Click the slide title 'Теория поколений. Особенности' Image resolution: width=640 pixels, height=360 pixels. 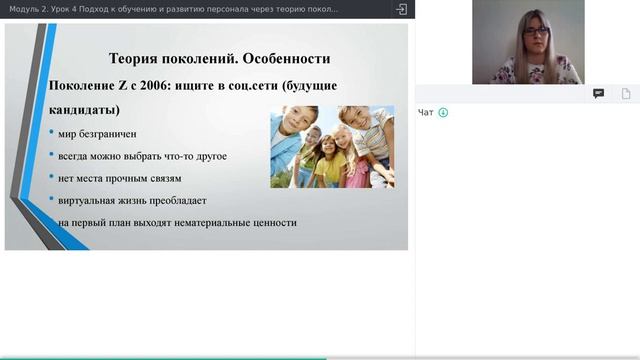click(x=220, y=59)
